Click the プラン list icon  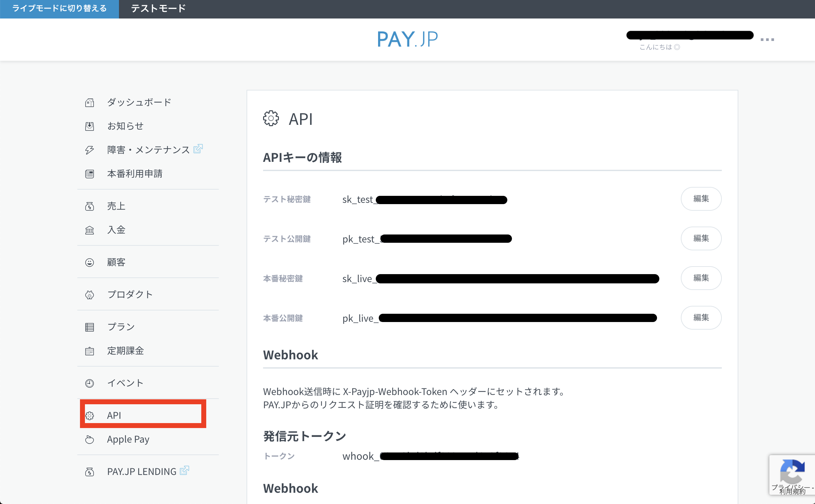pyautogui.click(x=89, y=327)
